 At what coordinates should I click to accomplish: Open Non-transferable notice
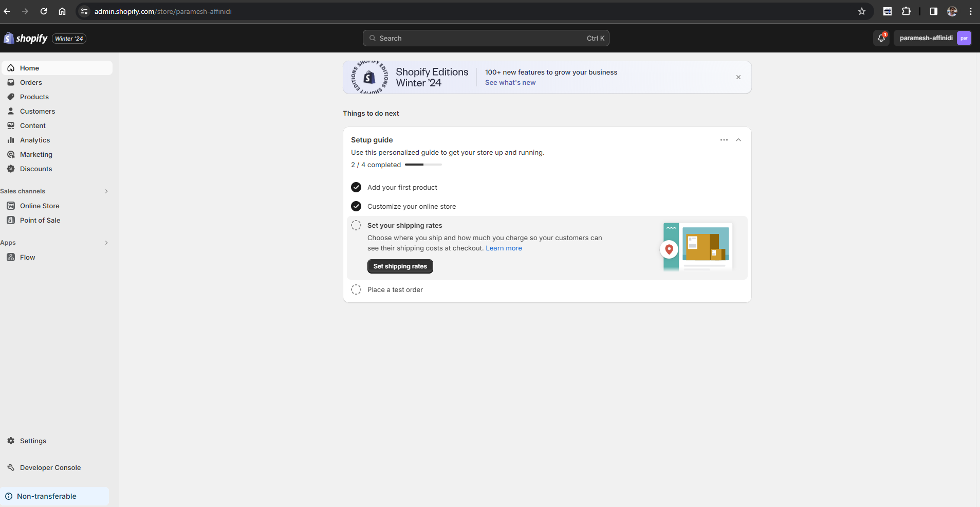[54, 496]
